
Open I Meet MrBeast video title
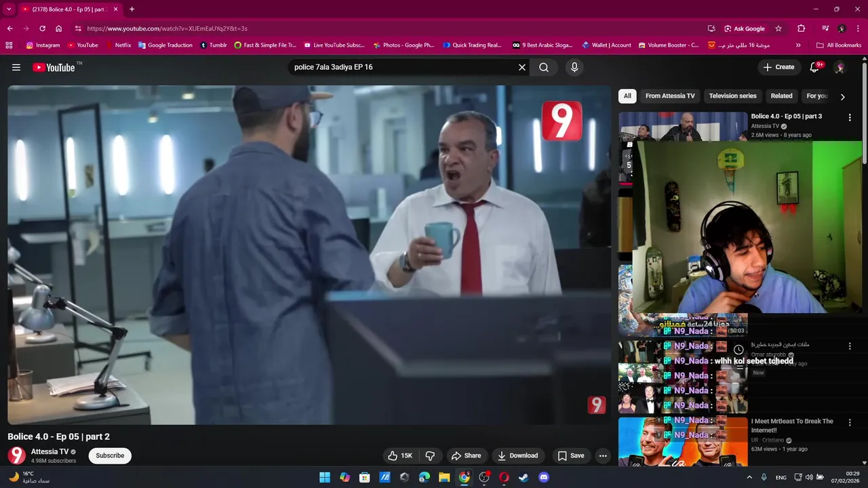(x=792, y=426)
